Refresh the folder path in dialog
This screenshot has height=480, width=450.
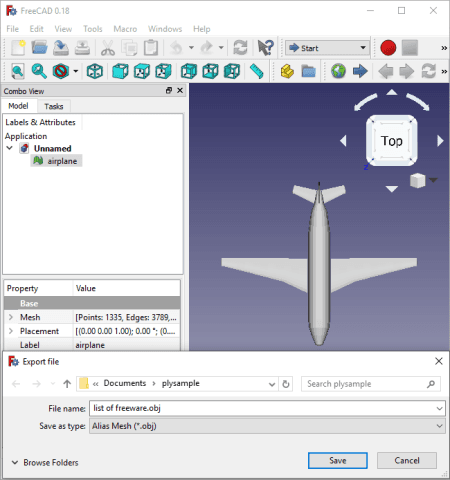[x=286, y=384]
